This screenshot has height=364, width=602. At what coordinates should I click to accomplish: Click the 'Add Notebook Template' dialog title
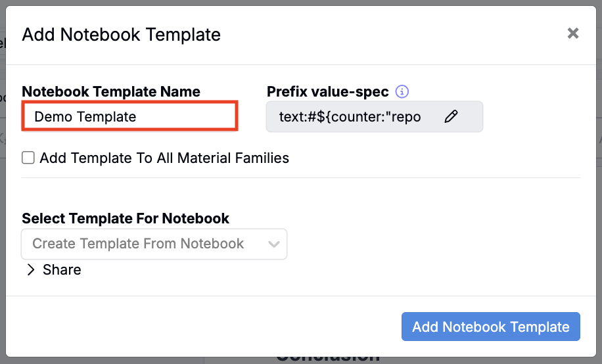122,34
